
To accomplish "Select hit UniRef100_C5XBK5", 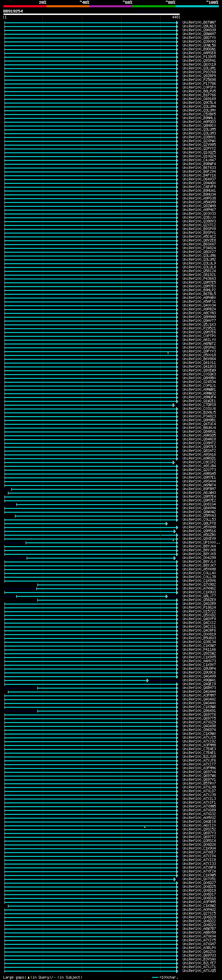I will click(199, 114).
